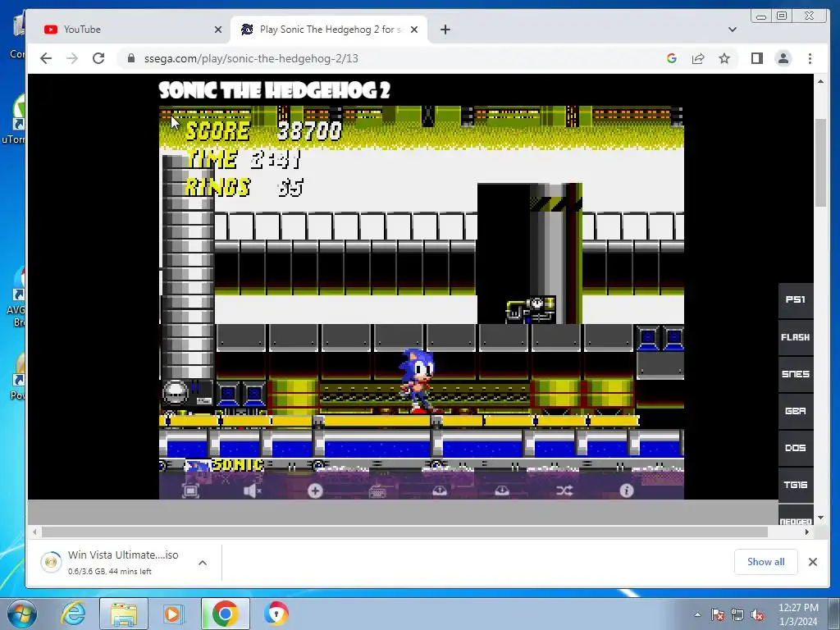Click the shuffle random game icon
Screen dimensions: 840x630
tap(564, 491)
